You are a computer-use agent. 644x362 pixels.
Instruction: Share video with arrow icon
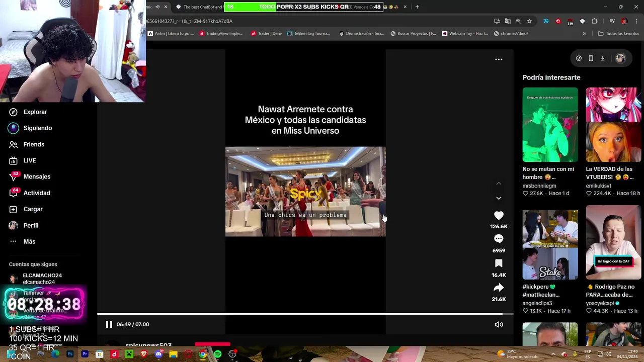point(499,288)
